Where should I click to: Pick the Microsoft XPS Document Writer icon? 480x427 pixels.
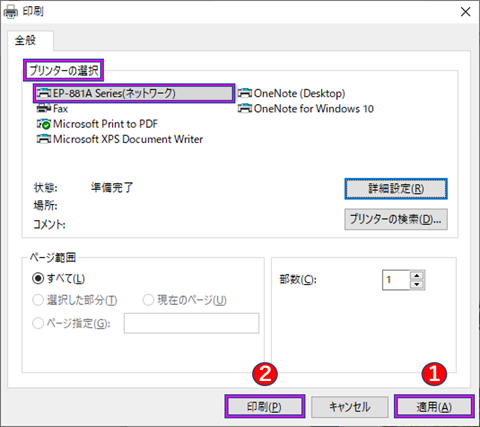tap(44, 139)
